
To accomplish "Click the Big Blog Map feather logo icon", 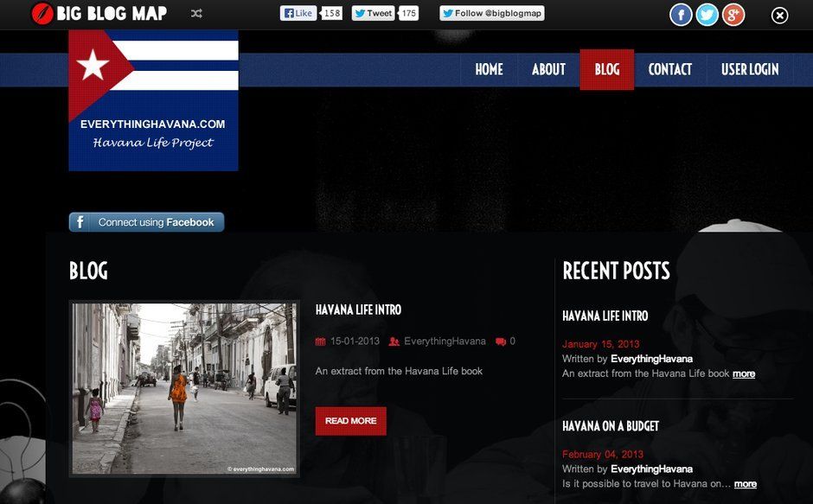I will coord(42,14).
